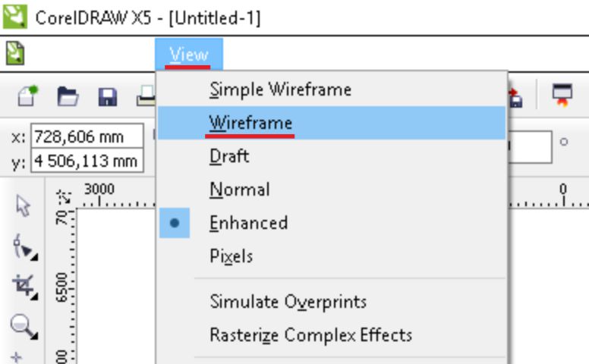Click the document icon in menu bar
Screen dimensions: 589x364
[x=15, y=53]
